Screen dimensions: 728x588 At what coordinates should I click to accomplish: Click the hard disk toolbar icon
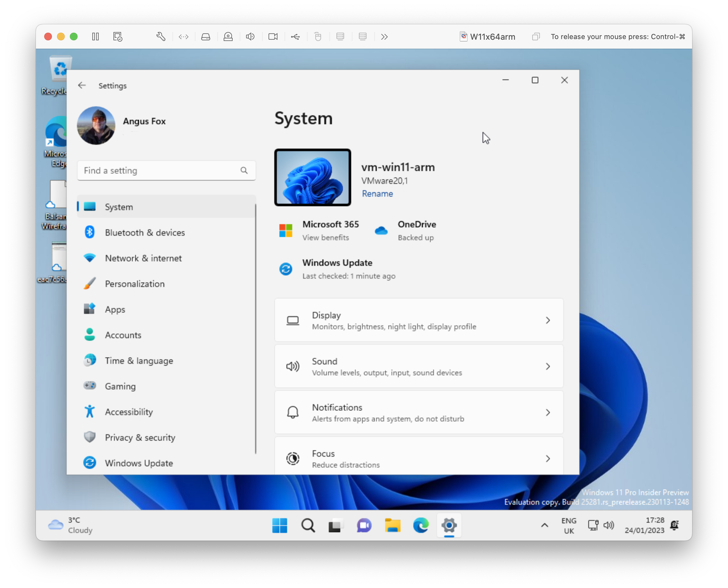pyautogui.click(x=206, y=37)
